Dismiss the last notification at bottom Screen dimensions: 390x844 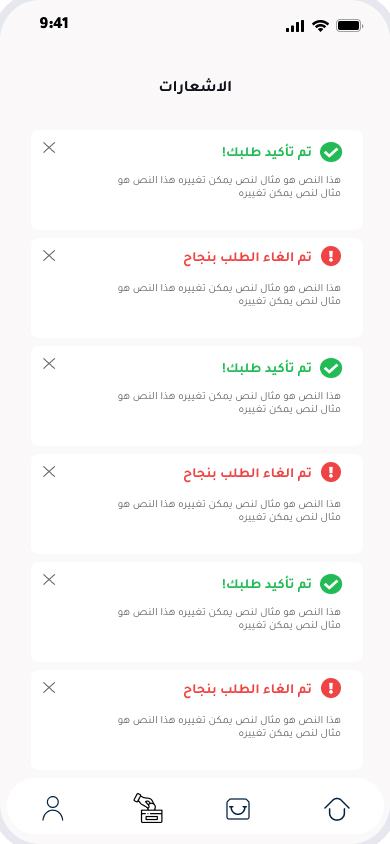(49, 687)
